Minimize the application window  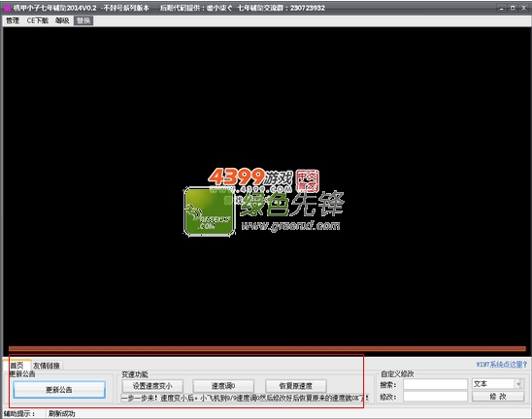pos(502,8)
